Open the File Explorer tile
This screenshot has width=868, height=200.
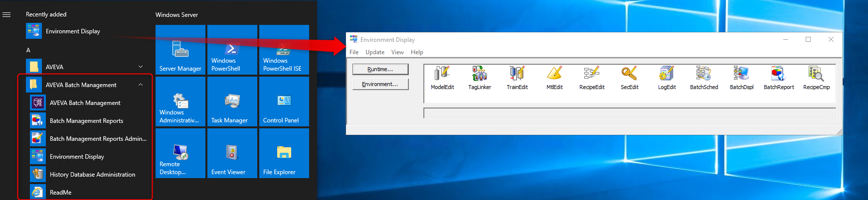click(284, 153)
